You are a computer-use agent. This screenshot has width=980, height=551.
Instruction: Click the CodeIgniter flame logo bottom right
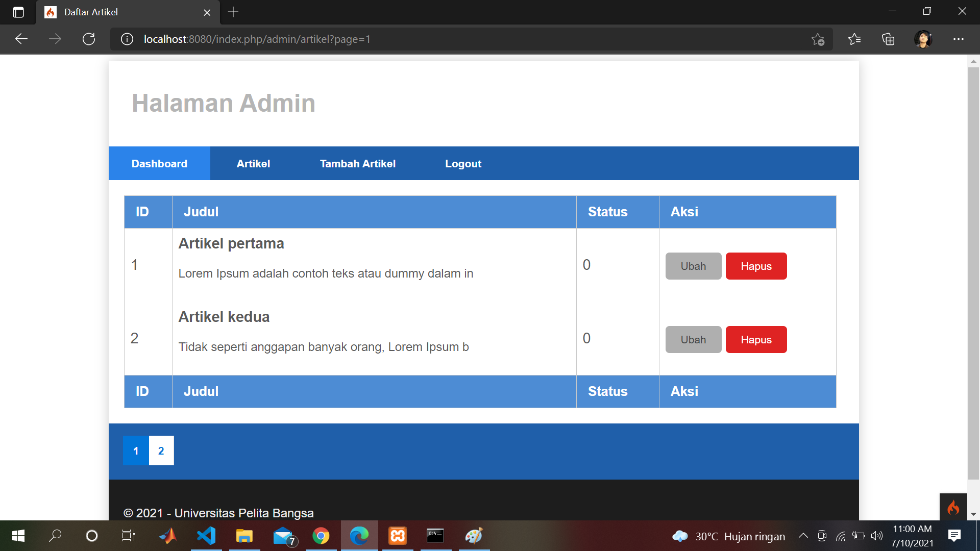tap(953, 508)
